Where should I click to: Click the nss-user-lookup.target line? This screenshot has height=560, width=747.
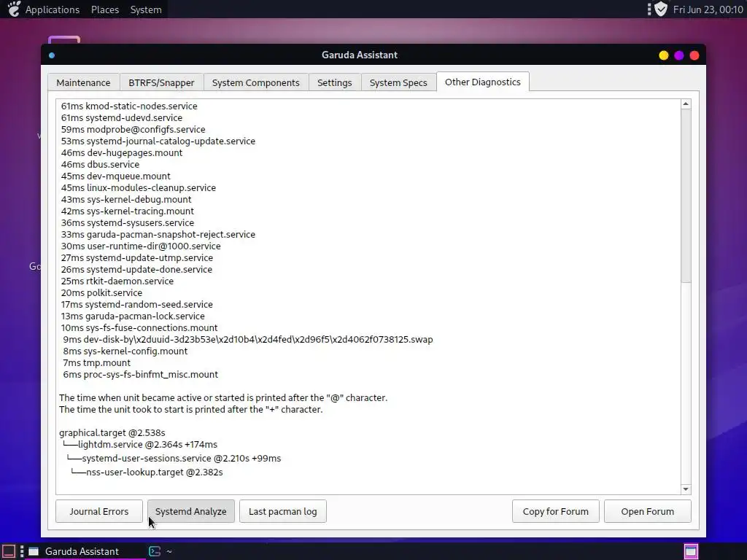pos(147,472)
